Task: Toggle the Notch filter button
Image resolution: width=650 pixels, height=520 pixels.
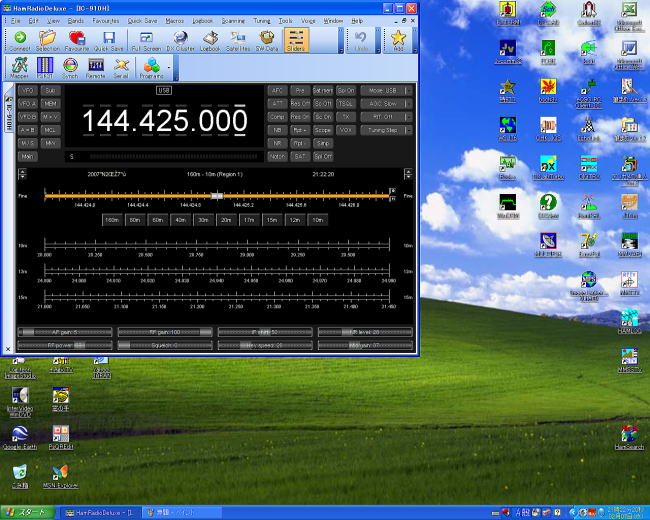Action: point(277,157)
